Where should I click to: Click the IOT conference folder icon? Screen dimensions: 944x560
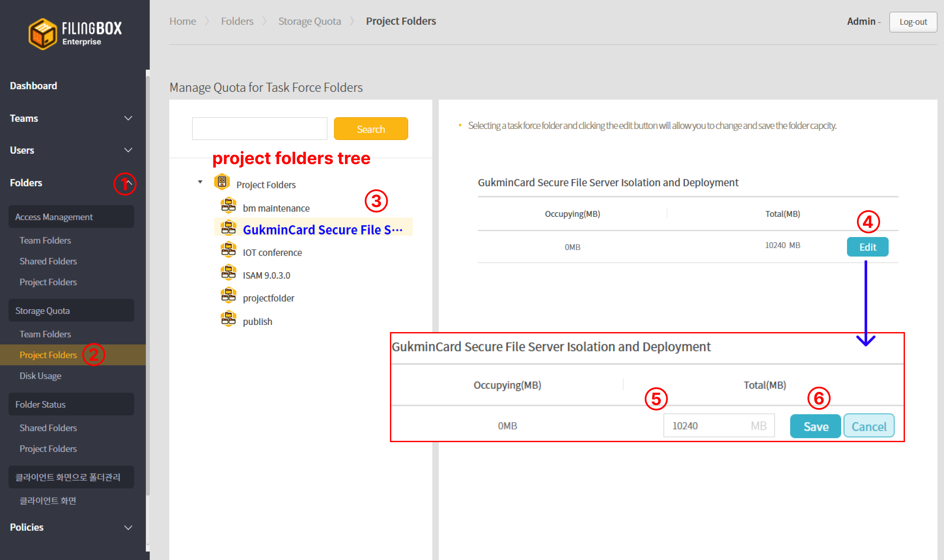click(228, 250)
